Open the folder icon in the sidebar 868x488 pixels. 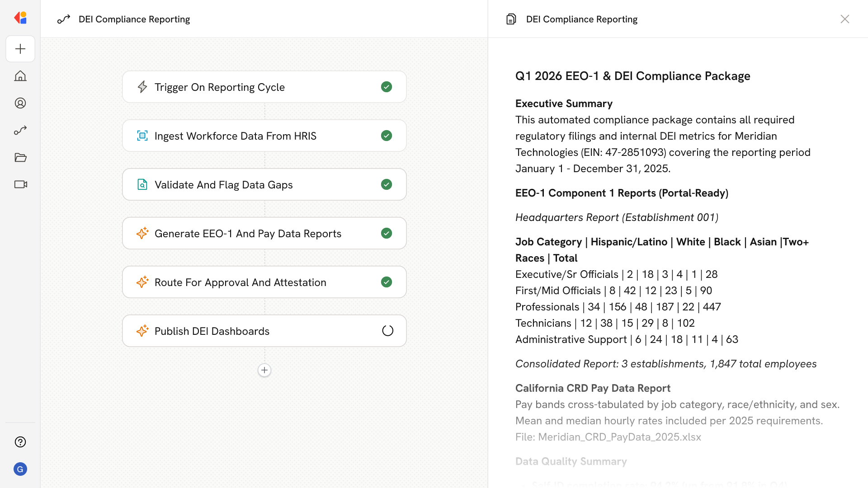click(x=20, y=157)
